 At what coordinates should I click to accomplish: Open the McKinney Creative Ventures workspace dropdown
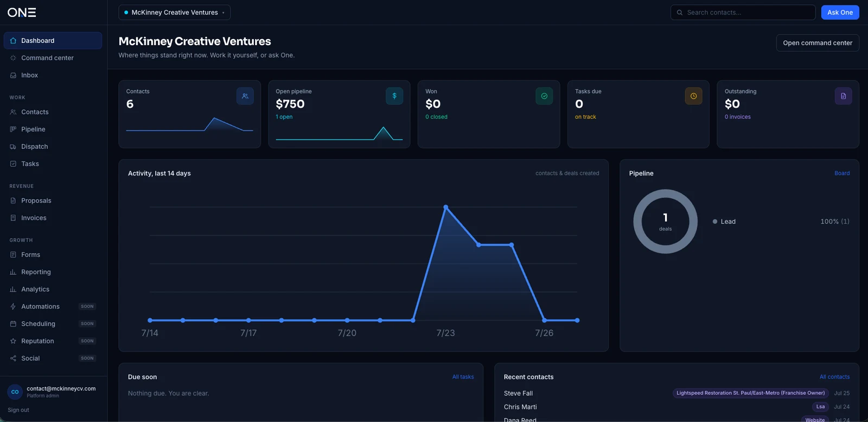coord(174,12)
